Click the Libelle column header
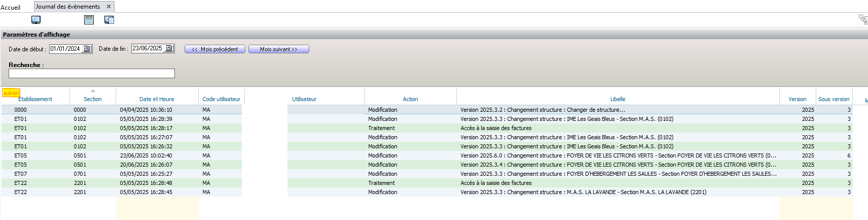The image size is (868, 220). pyautogui.click(x=618, y=99)
